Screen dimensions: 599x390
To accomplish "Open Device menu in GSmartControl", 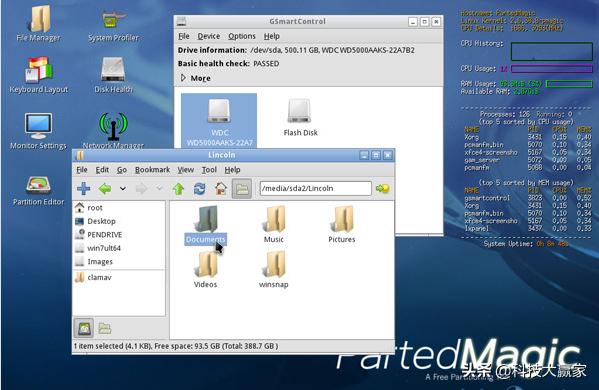I will (x=209, y=36).
